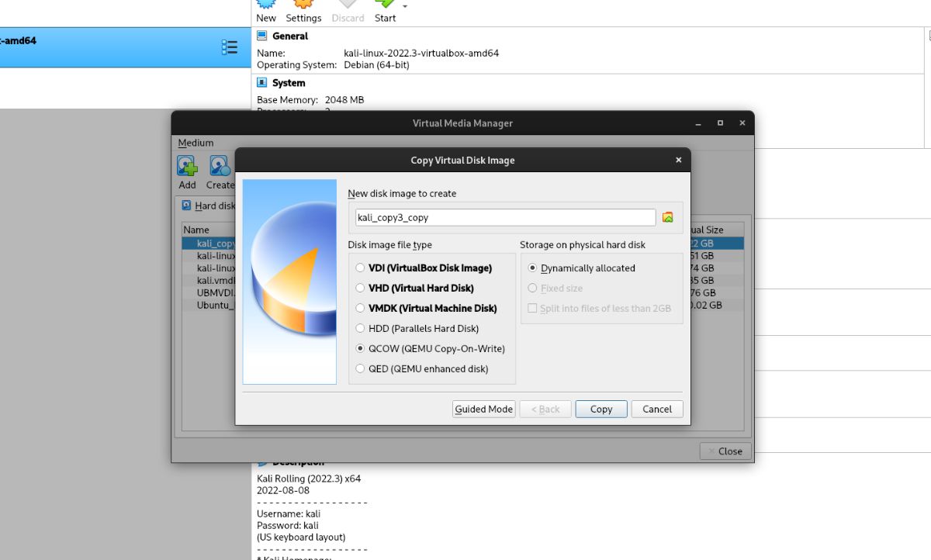Switch to Guided Mode
Image resolution: width=931 pixels, height=560 pixels.
(x=483, y=409)
